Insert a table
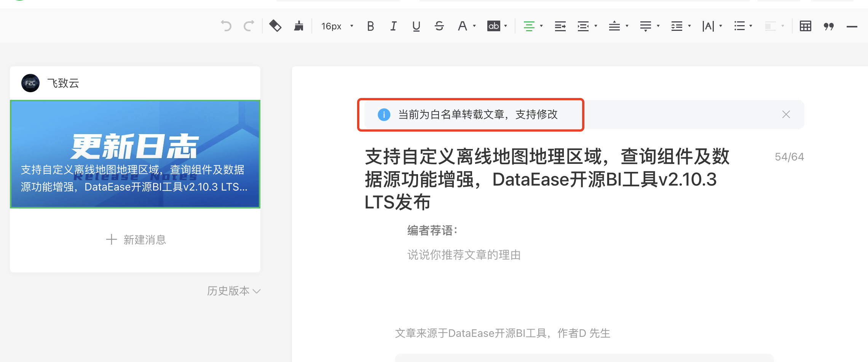This screenshot has height=362, width=868. 806,26
